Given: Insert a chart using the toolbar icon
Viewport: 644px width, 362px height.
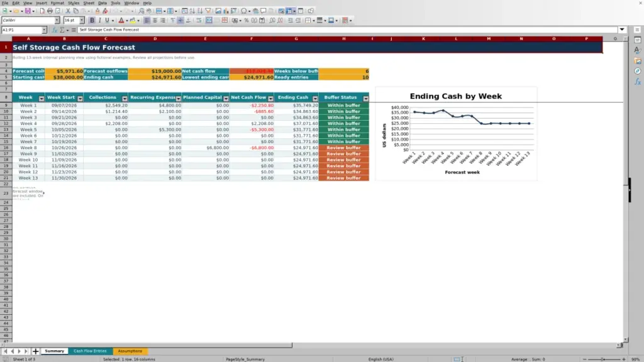Looking at the screenshot, I should [x=226, y=11].
